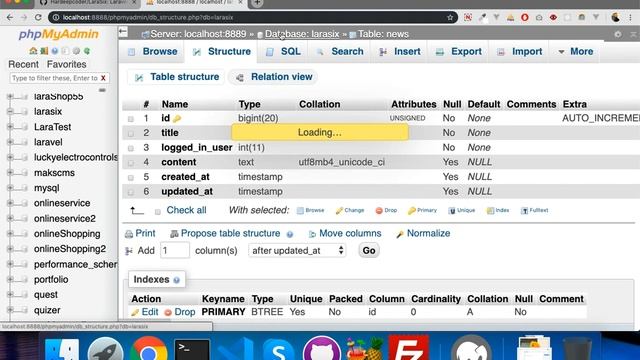Click Index under With selected
The height and width of the screenshot is (360, 640).
(x=498, y=210)
